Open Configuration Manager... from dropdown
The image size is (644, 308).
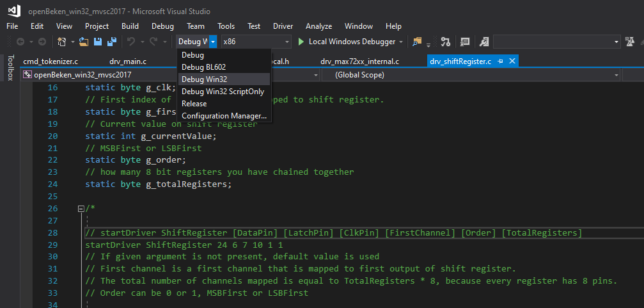coord(224,117)
